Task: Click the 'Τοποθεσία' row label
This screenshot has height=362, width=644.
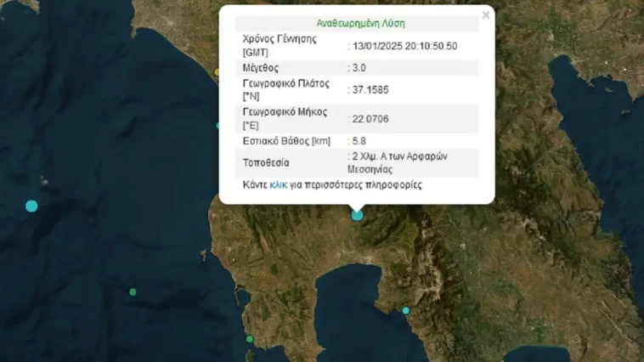Action: (x=266, y=161)
